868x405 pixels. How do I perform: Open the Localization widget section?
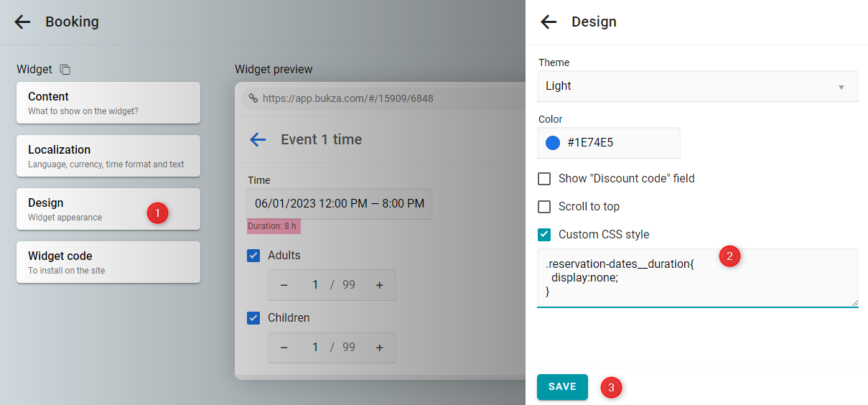(108, 156)
